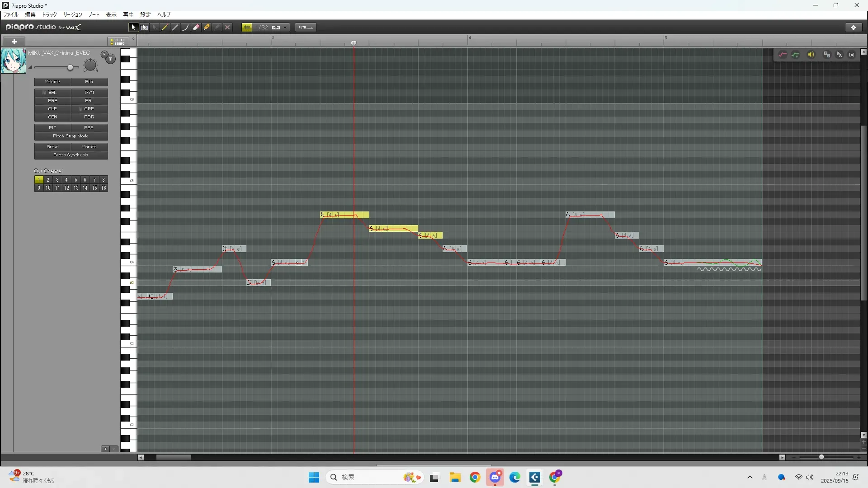Select the curve drawing tool
This screenshot has height=488, width=868.
pyautogui.click(x=186, y=28)
